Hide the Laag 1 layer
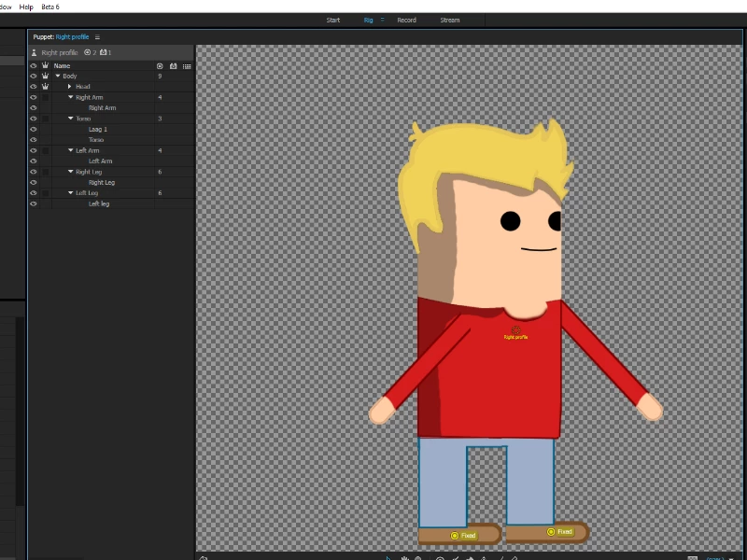This screenshot has width=747, height=560. (x=34, y=129)
